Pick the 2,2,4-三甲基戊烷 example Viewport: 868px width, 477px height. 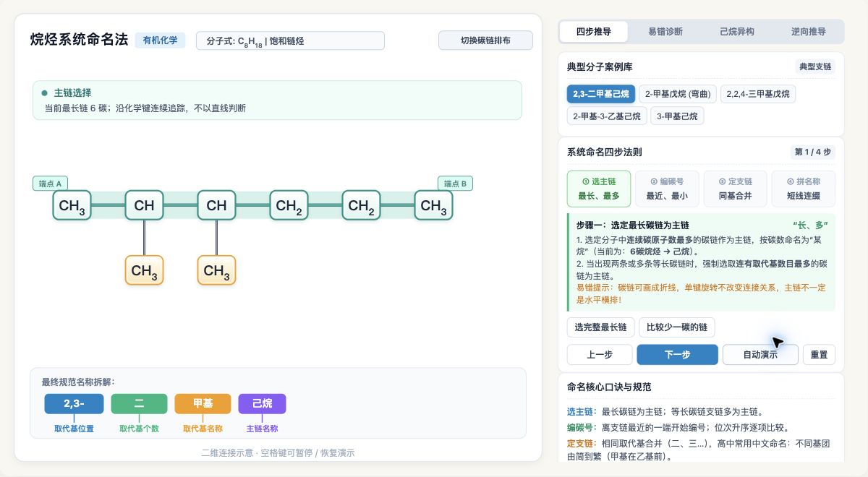coord(758,94)
